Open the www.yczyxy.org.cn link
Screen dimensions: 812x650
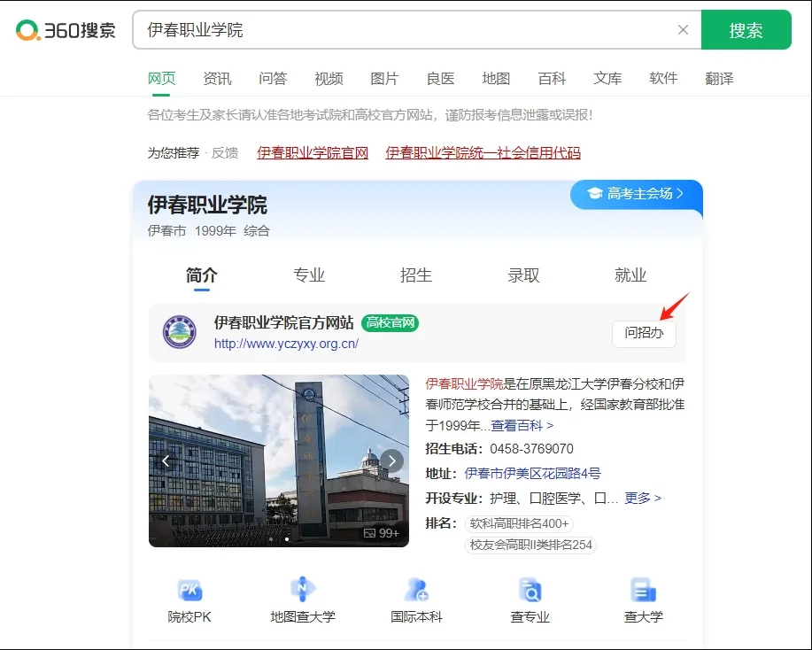[x=286, y=344]
